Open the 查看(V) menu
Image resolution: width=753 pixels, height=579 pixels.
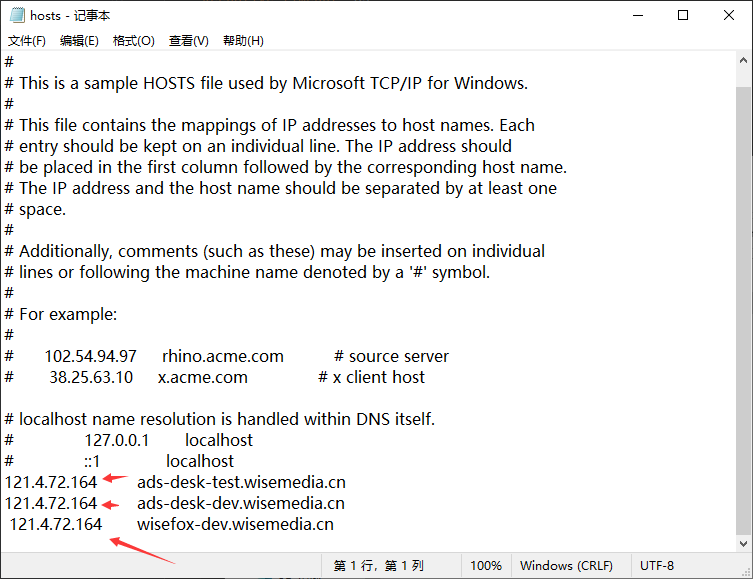coord(189,41)
